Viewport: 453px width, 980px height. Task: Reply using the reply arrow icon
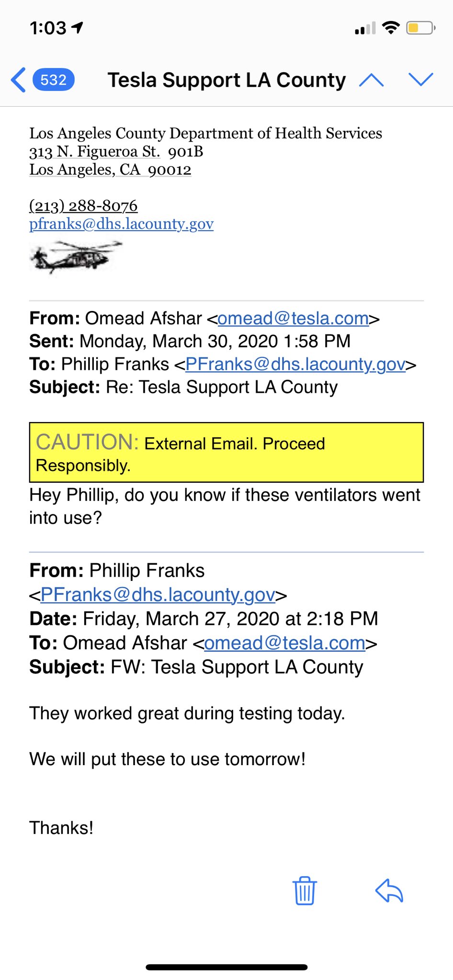pyautogui.click(x=389, y=891)
